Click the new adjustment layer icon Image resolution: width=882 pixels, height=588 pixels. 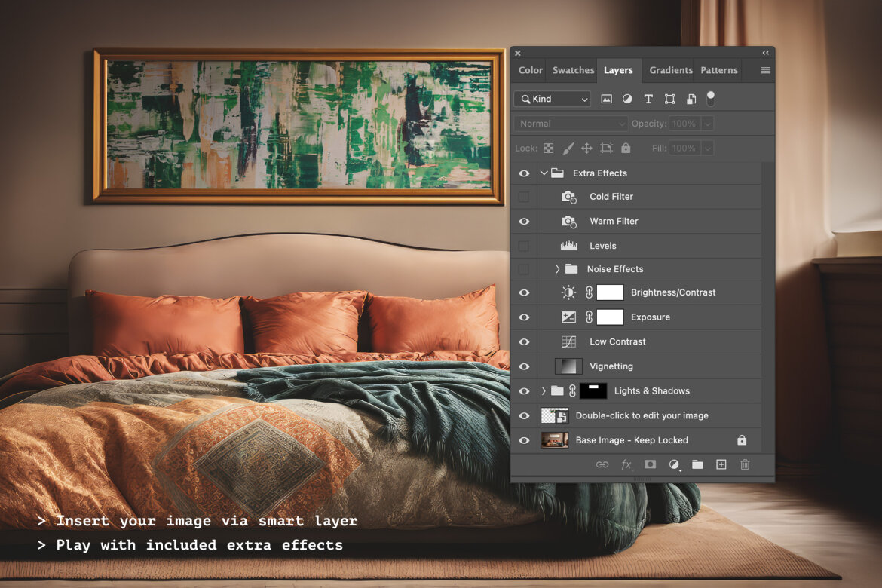[x=674, y=464]
